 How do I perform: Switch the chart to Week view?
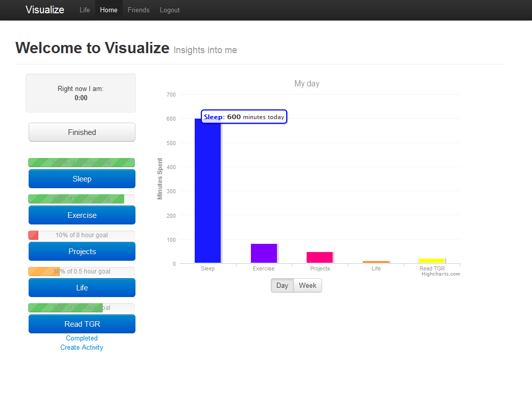click(308, 285)
